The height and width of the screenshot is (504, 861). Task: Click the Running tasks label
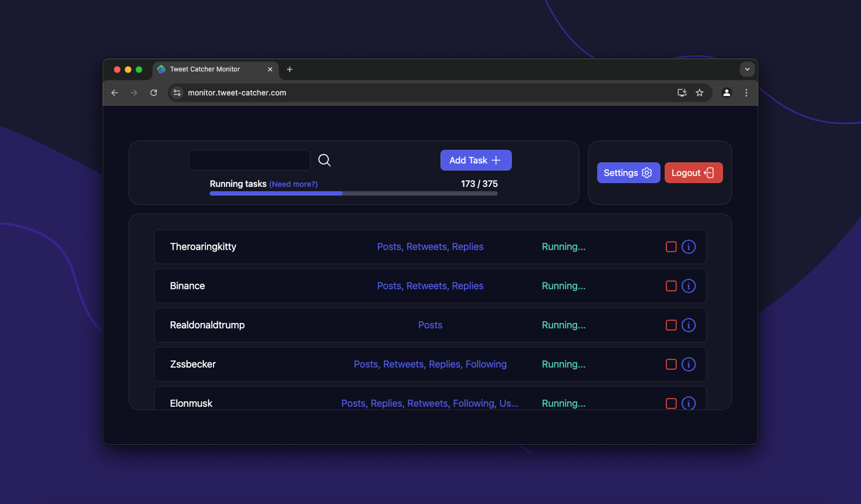pos(238,184)
